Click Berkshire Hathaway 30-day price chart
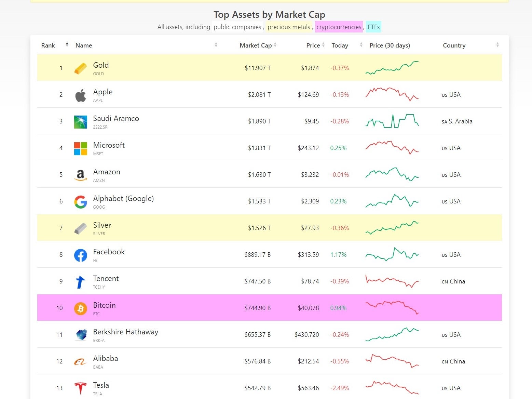 392,335
